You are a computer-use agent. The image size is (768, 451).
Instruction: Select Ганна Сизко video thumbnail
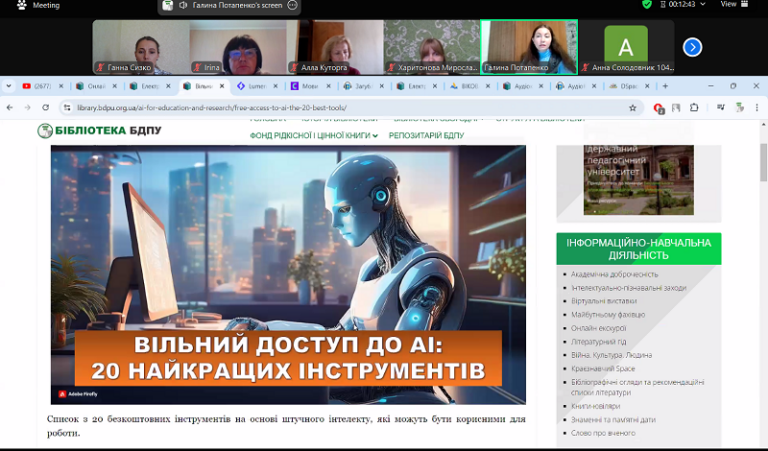tap(141, 47)
